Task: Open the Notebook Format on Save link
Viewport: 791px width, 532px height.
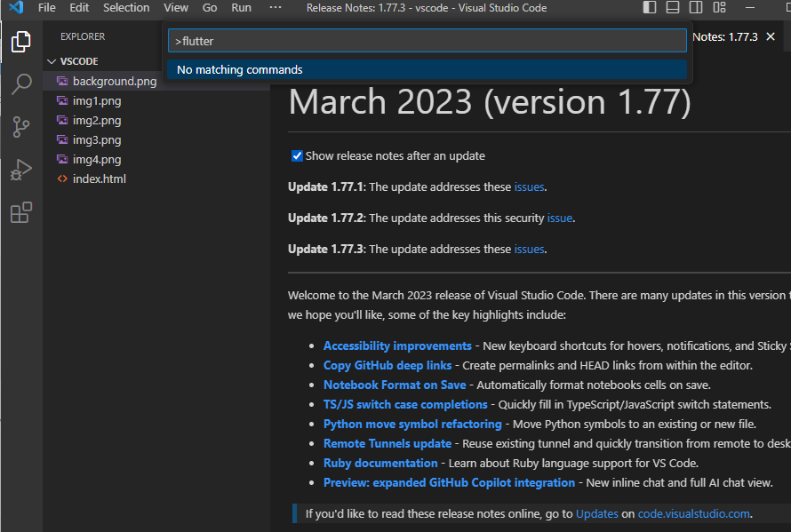Action: [x=395, y=385]
